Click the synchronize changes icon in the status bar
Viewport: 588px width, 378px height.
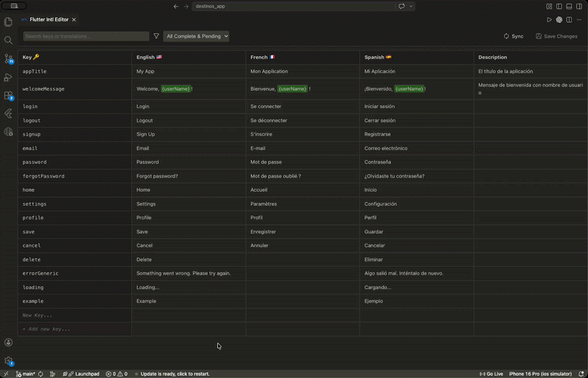pyautogui.click(x=40, y=374)
